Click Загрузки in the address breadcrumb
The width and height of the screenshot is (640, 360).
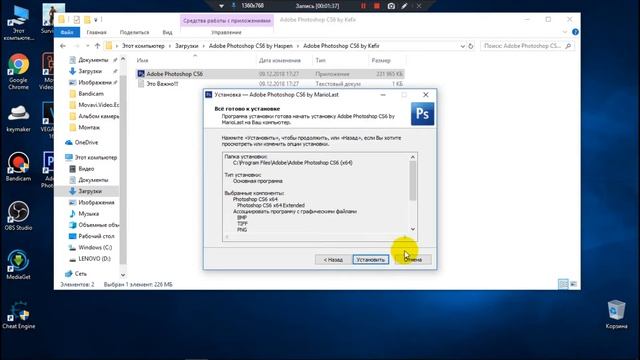point(187,46)
